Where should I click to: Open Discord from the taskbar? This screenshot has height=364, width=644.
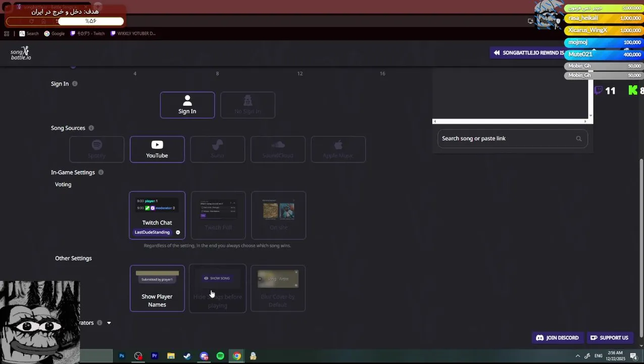coord(204,356)
